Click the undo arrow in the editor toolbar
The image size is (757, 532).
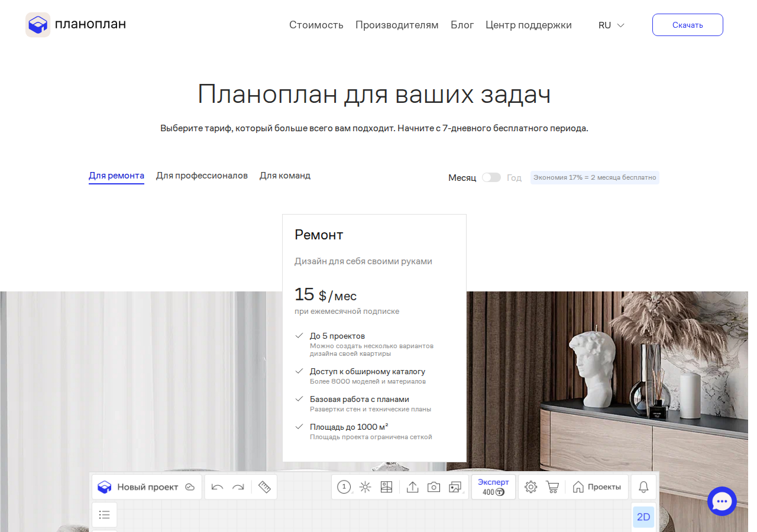pyautogui.click(x=217, y=487)
